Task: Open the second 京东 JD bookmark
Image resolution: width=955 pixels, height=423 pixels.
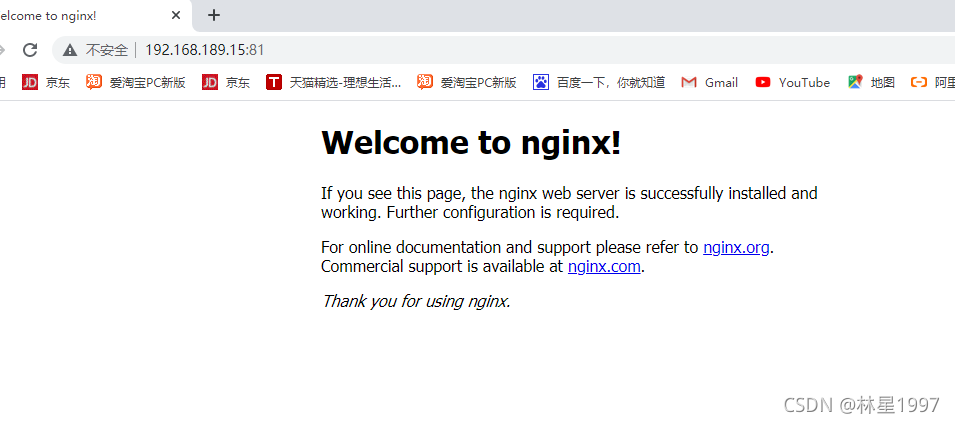Action: coord(226,82)
